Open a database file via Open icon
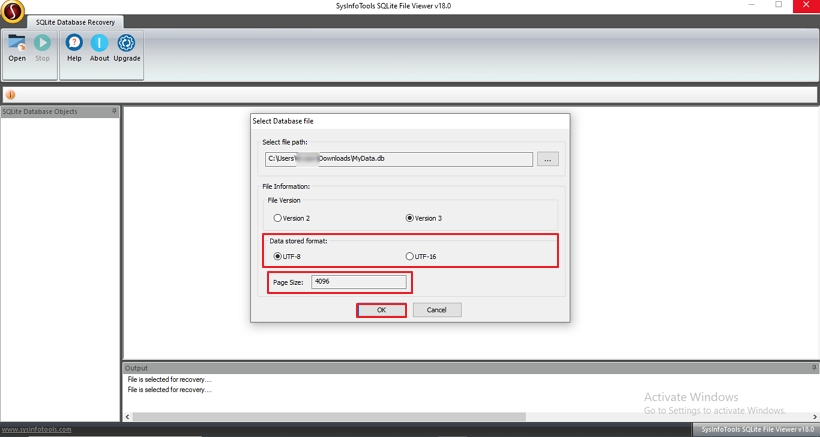This screenshot has width=820, height=437. coord(17,48)
